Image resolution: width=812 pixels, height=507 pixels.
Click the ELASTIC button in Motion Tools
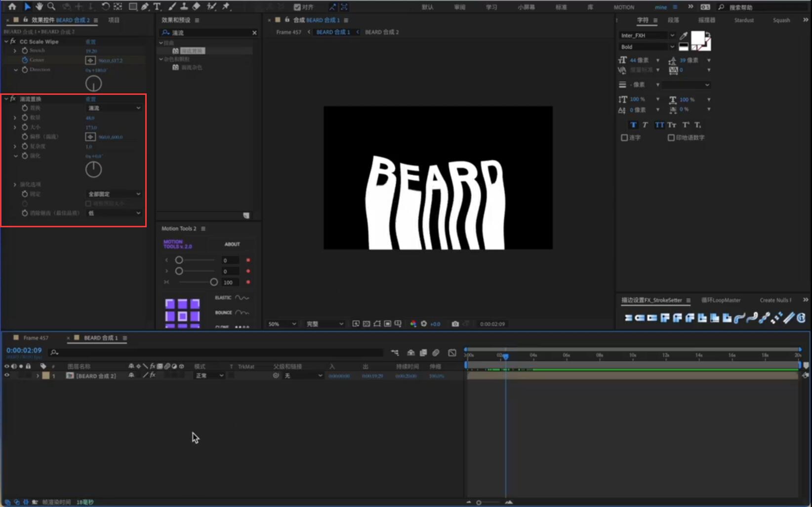click(x=232, y=297)
